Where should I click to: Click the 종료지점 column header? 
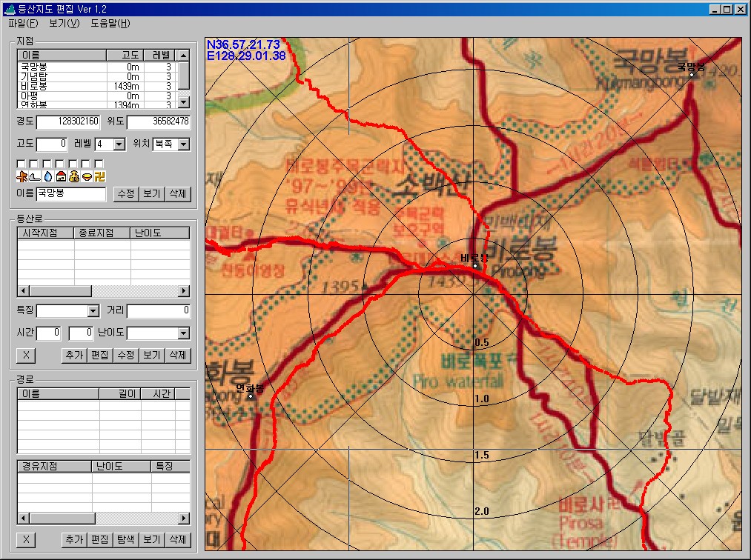(x=102, y=233)
